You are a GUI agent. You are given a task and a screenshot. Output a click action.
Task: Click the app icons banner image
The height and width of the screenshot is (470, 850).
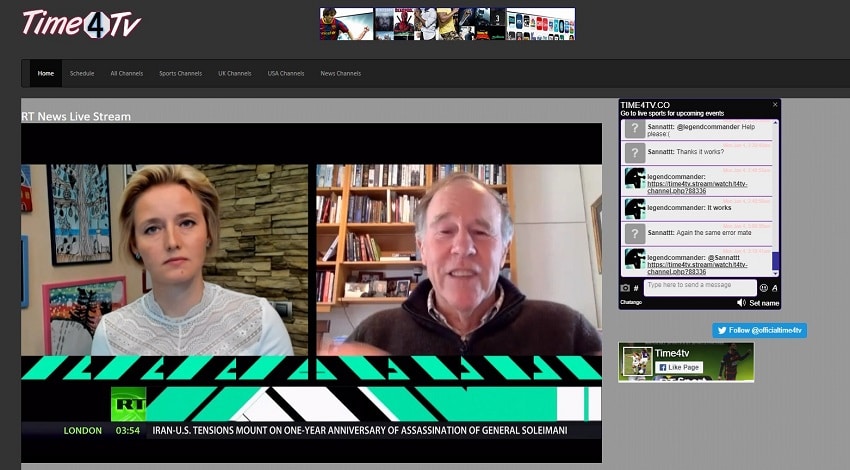pyautogui.click(x=540, y=24)
